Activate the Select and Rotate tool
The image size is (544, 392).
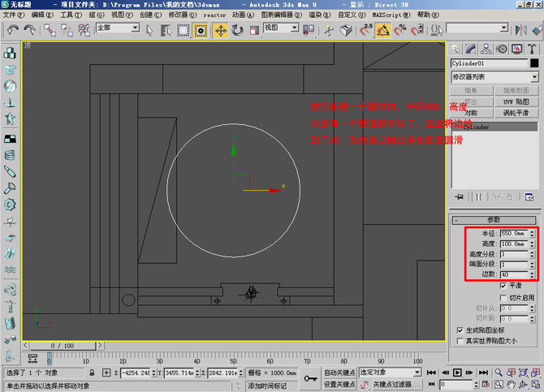tap(238, 31)
